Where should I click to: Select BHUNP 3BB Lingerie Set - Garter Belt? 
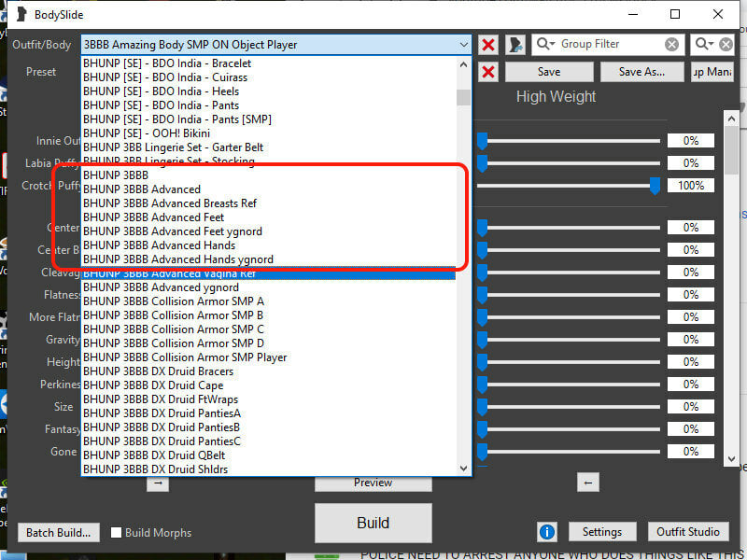tap(268, 147)
